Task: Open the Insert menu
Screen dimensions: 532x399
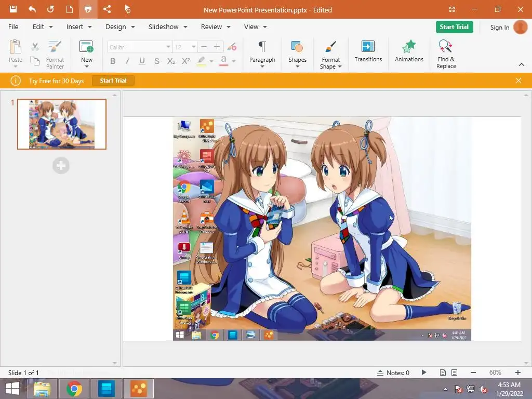Action: coord(79,27)
